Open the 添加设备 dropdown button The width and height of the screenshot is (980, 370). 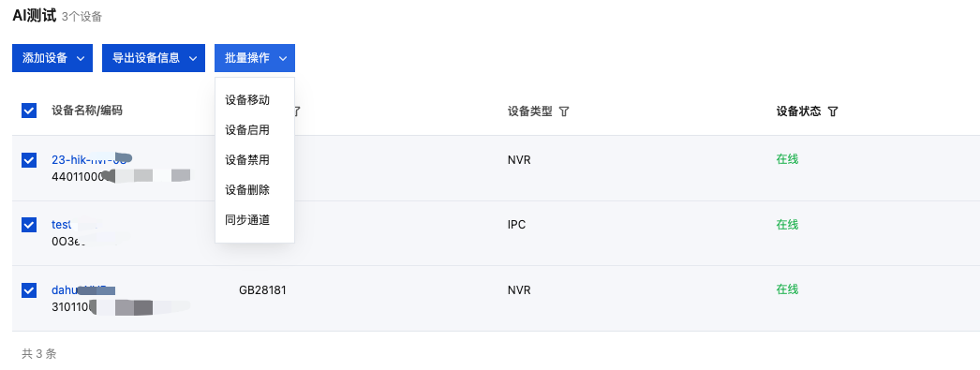coord(52,58)
